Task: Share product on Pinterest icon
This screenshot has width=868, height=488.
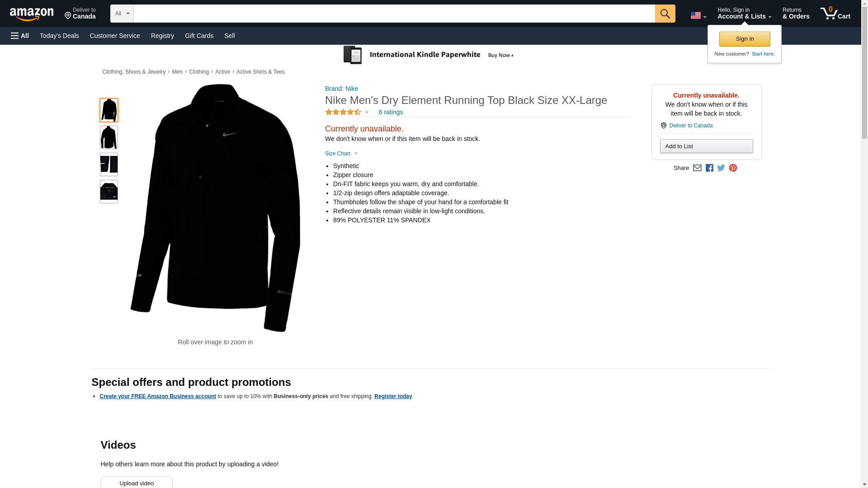Action: coord(733,168)
